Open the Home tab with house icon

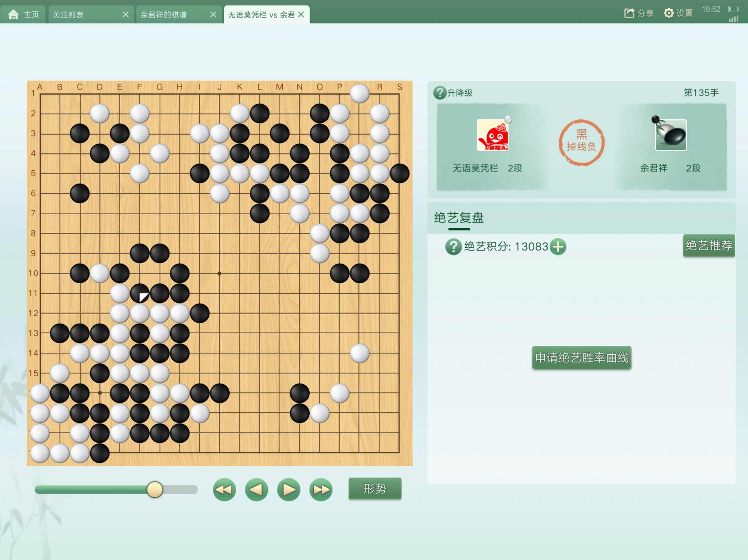(x=23, y=15)
